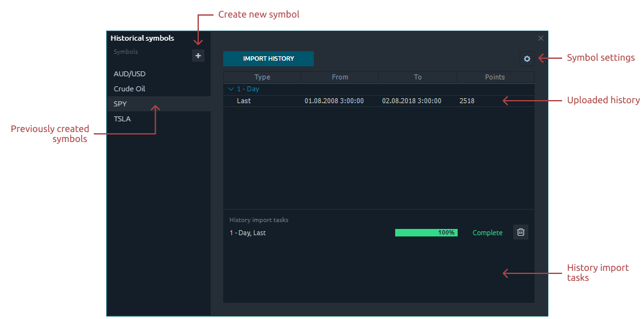
Task: Choose the SPY symbol entry
Action: (x=121, y=104)
